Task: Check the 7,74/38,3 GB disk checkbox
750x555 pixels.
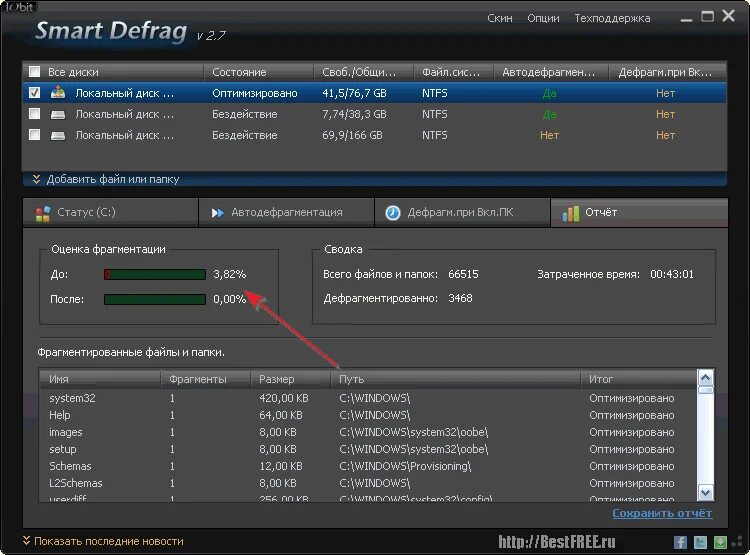Action: [34, 114]
